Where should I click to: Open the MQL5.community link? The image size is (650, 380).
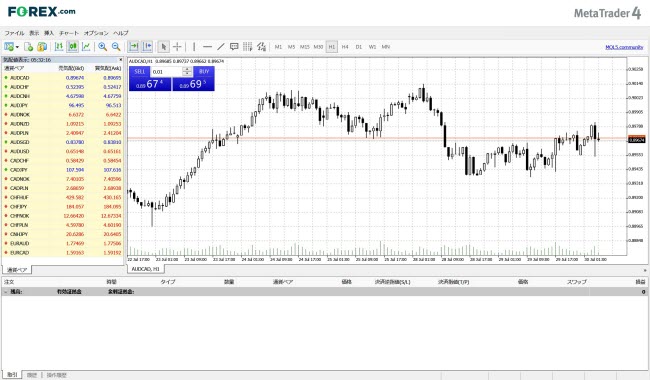pos(624,47)
